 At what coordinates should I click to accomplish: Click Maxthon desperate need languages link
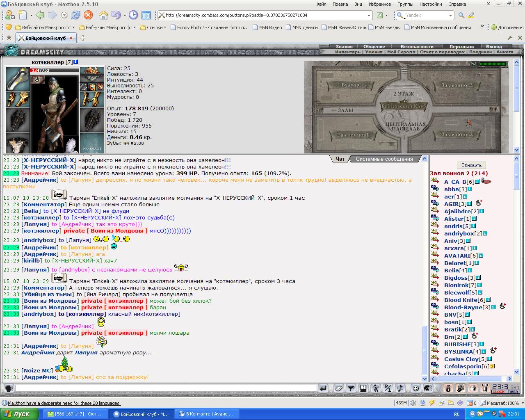click(64, 403)
